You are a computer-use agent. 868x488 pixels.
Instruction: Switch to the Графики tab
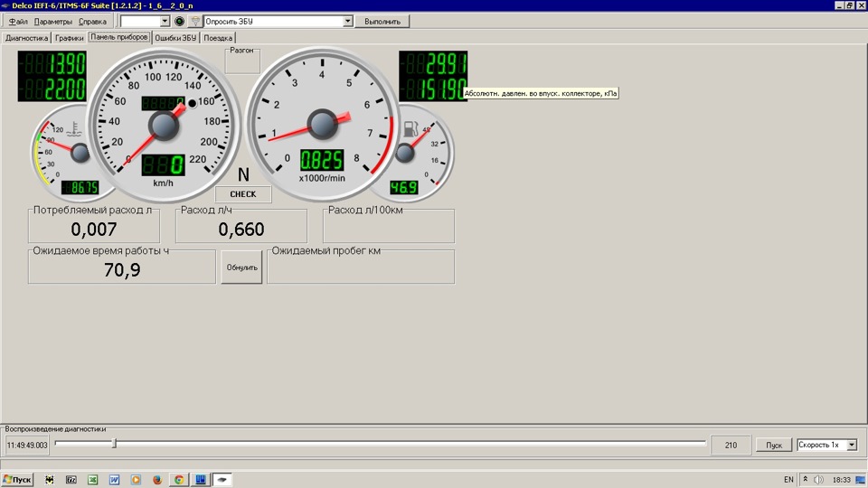[70, 38]
